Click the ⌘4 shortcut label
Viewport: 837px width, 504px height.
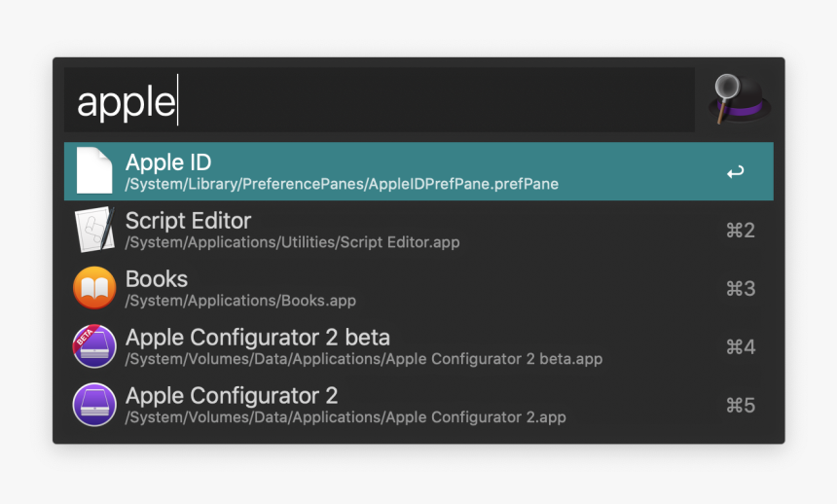pyautogui.click(x=741, y=346)
